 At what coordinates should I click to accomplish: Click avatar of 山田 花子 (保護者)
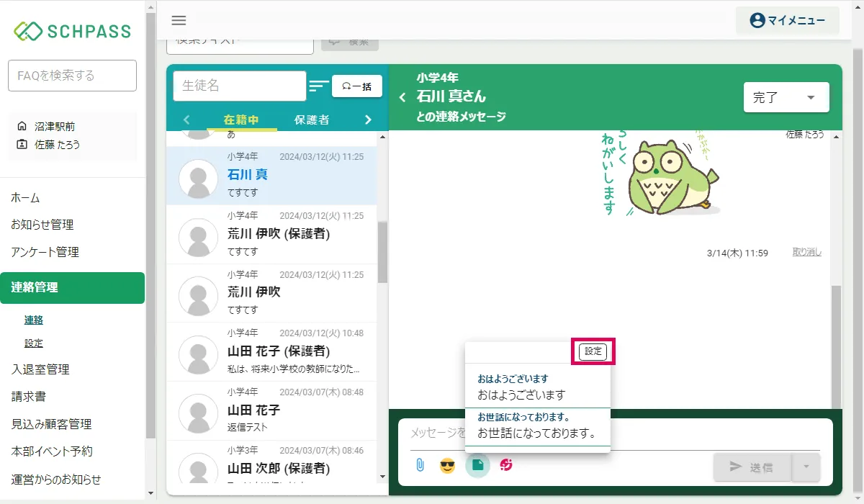point(198,354)
